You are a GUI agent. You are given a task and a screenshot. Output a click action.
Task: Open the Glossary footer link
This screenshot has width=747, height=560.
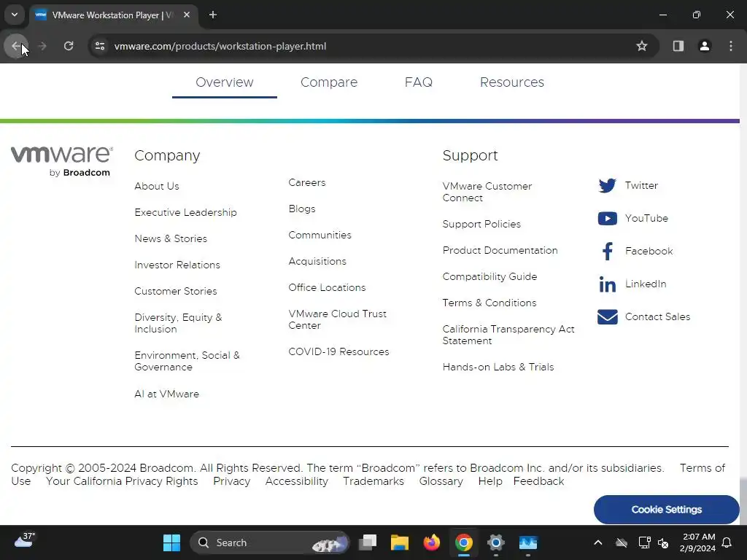441,481
